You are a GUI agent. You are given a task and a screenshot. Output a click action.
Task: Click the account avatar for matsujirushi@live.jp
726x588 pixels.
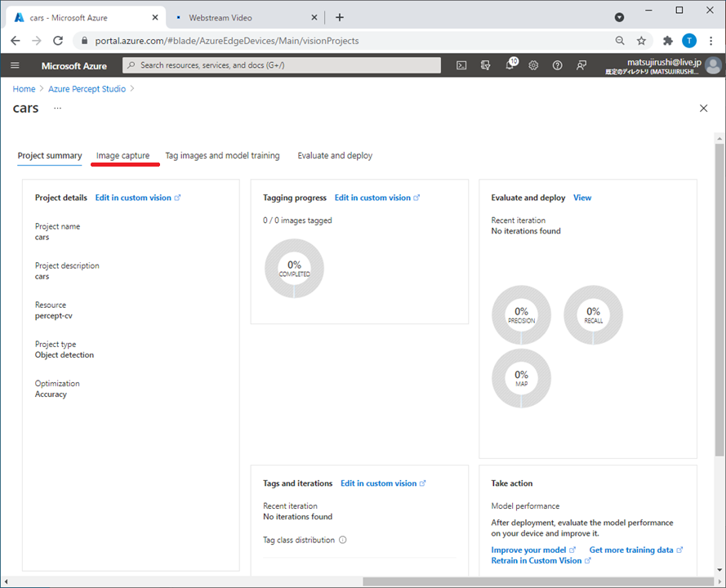pos(714,65)
